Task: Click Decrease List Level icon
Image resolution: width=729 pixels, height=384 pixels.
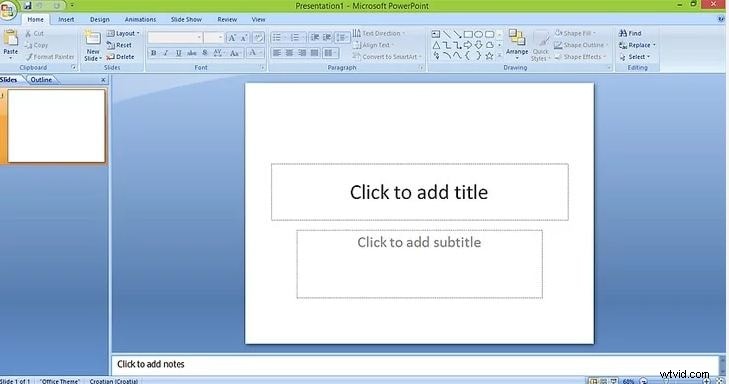Action: (x=315, y=37)
